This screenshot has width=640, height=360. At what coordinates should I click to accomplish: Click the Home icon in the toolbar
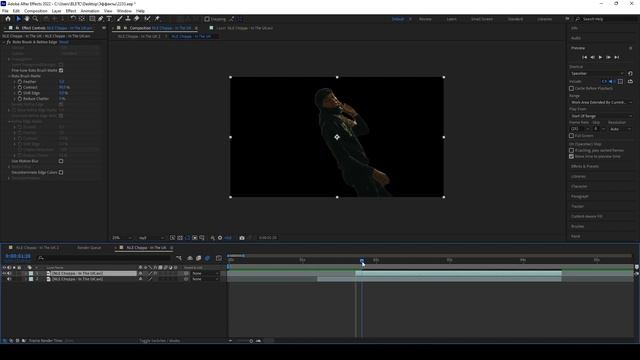(8, 19)
